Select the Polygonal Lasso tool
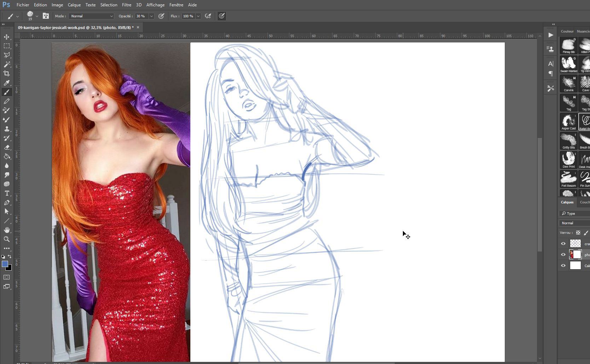The image size is (590, 364). coord(7,55)
